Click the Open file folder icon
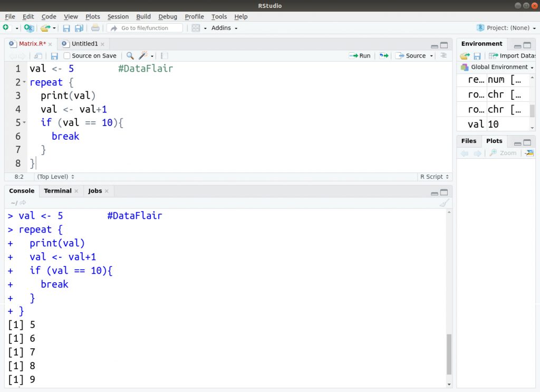This screenshot has height=392, width=540. (x=45, y=28)
